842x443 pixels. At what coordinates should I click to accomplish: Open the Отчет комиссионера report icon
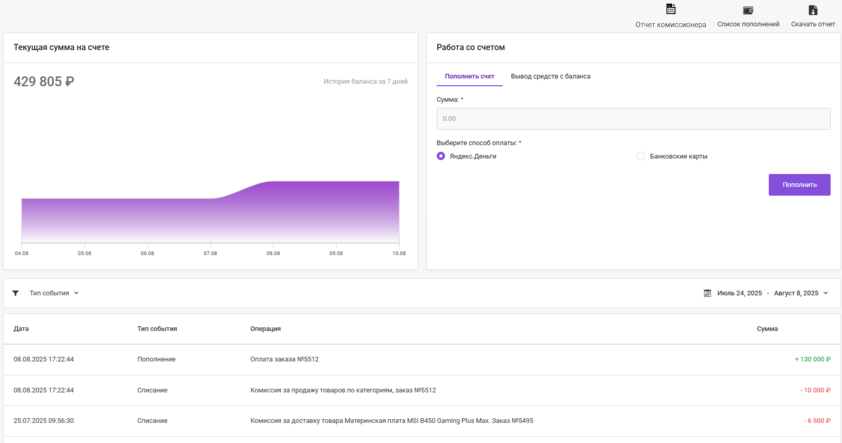coord(670,10)
